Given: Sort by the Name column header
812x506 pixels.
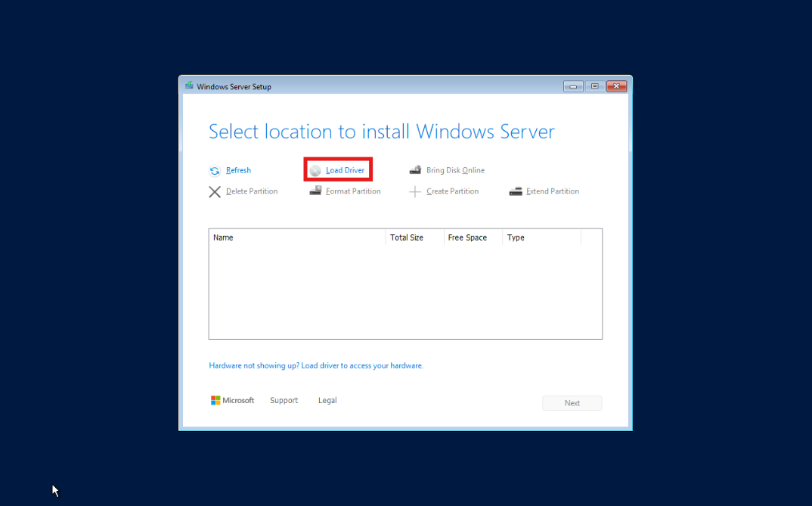Looking at the screenshot, I should [x=297, y=237].
